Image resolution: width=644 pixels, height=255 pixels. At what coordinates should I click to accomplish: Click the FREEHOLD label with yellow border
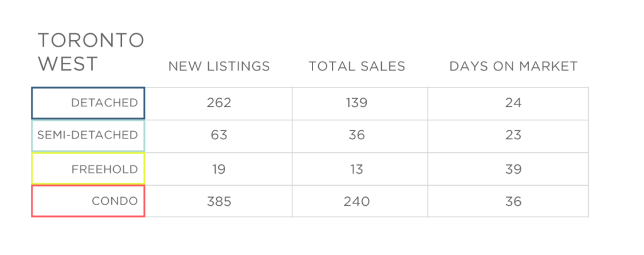pyautogui.click(x=88, y=169)
